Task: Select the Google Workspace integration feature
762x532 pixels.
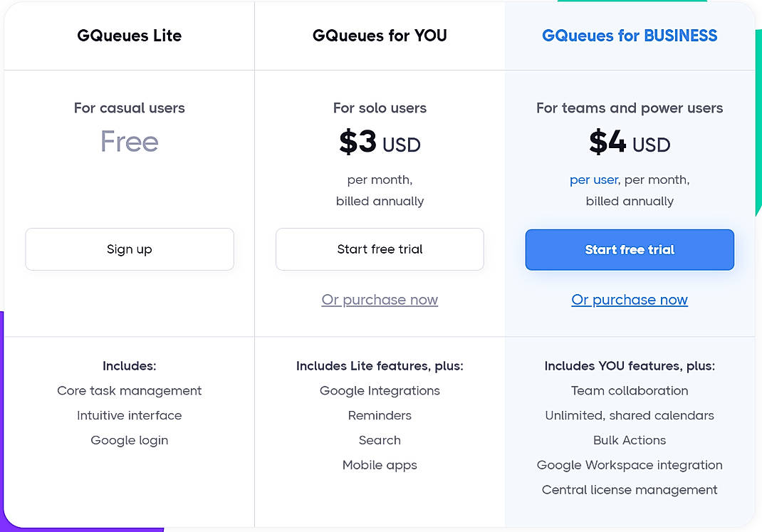Action: (629, 465)
